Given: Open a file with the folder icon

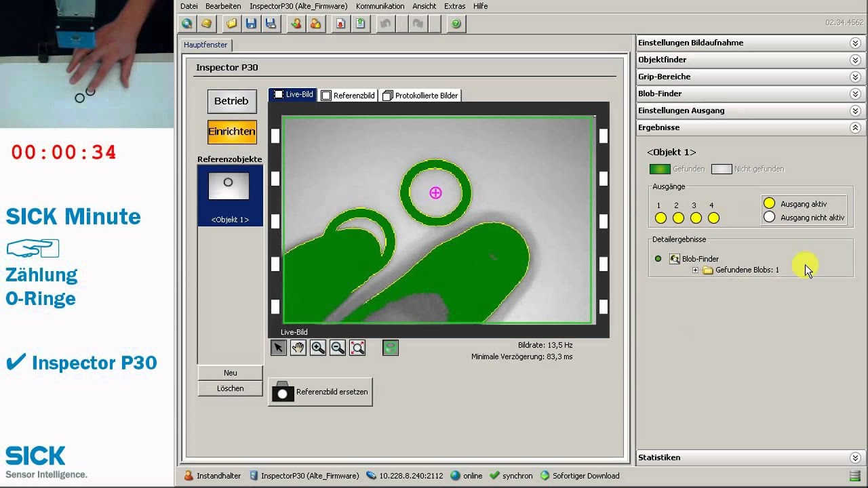Looking at the screenshot, I should click(x=232, y=24).
